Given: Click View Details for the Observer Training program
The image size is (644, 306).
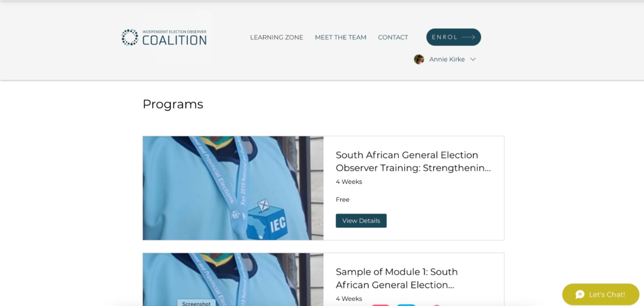Looking at the screenshot, I should [x=361, y=221].
